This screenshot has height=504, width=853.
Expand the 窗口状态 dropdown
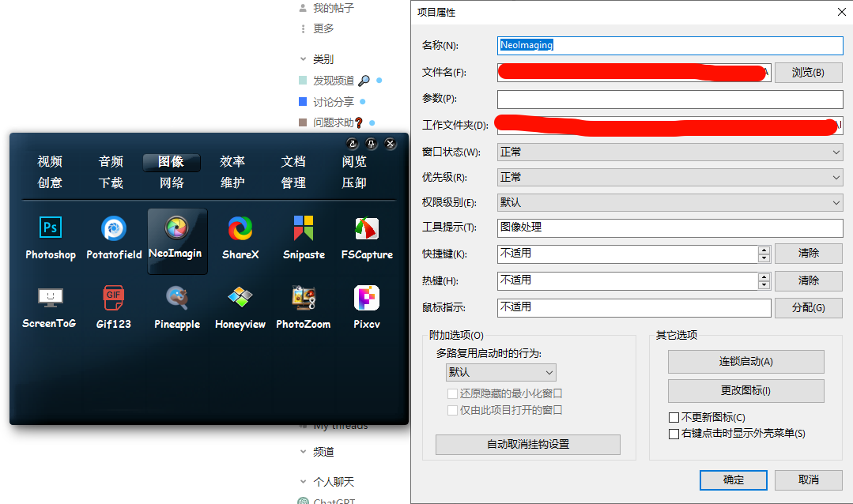pos(670,152)
